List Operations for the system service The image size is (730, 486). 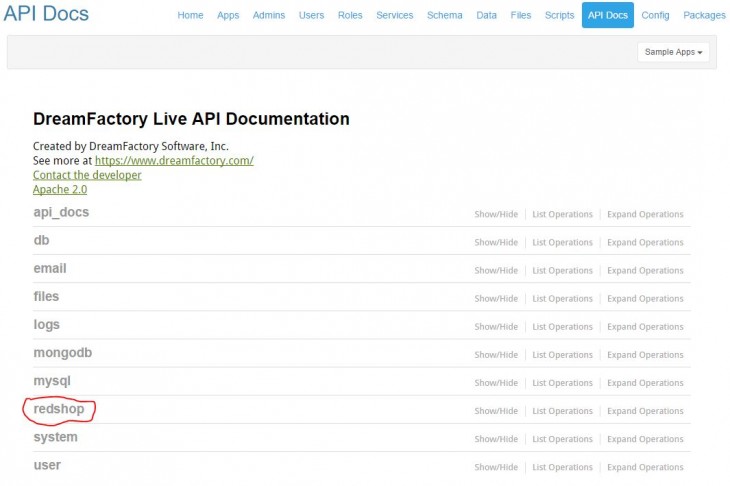(x=562, y=439)
